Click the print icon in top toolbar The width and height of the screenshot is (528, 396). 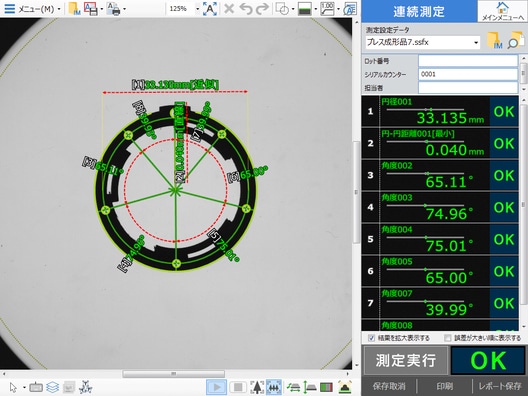(x=113, y=9)
